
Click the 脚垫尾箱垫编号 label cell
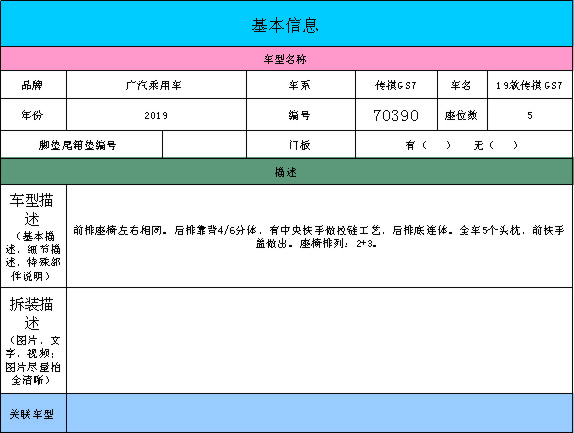tap(81, 145)
